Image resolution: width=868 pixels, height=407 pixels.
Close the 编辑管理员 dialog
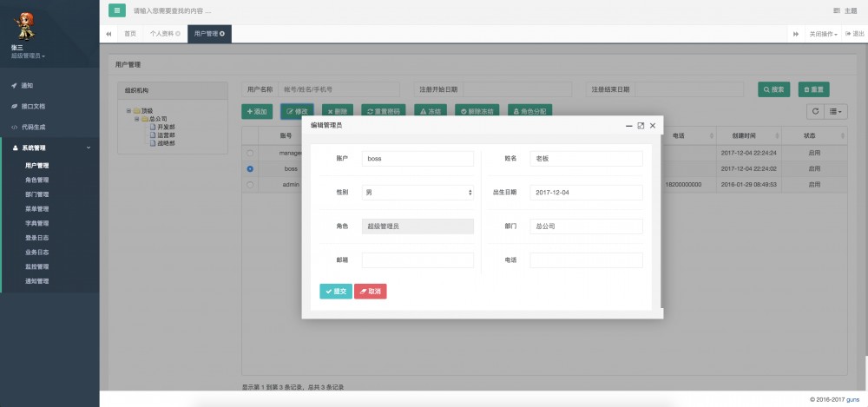(x=653, y=126)
